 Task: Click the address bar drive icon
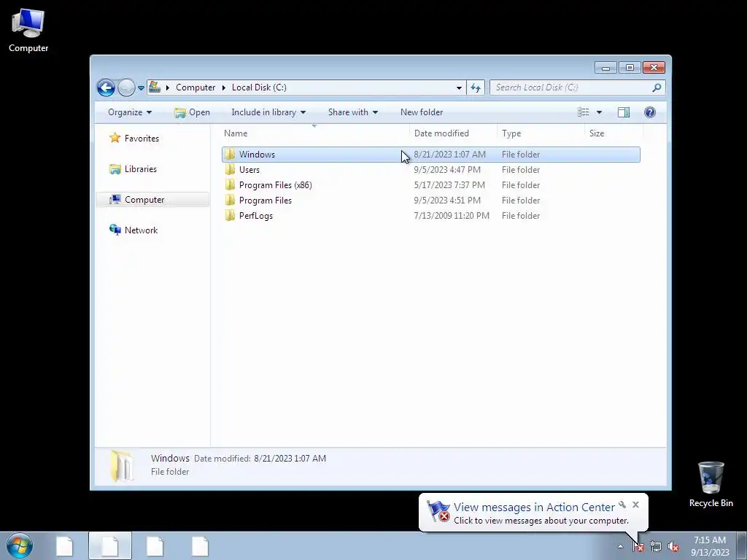point(155,87)
